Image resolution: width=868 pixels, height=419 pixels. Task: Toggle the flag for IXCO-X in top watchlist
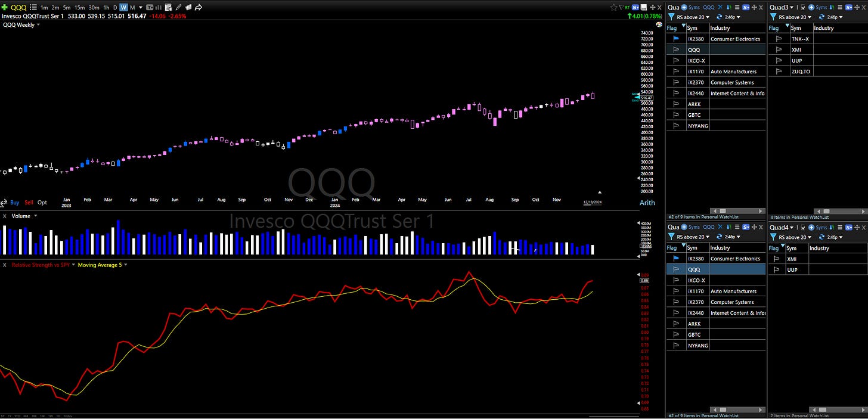676,61
